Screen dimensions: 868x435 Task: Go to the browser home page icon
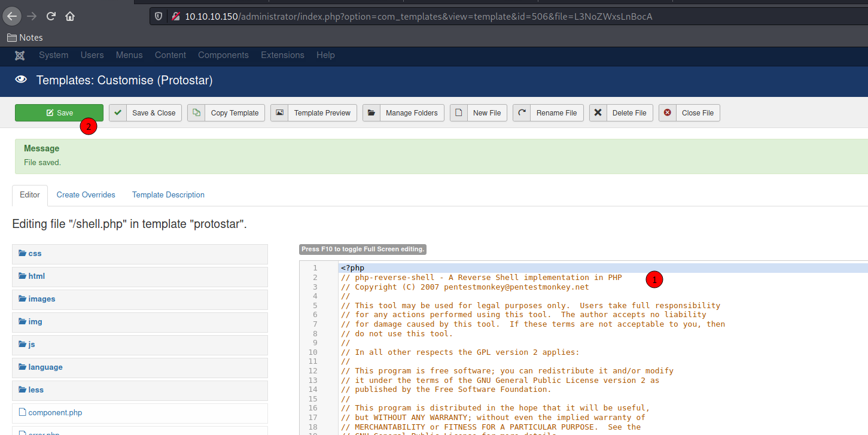70,16
